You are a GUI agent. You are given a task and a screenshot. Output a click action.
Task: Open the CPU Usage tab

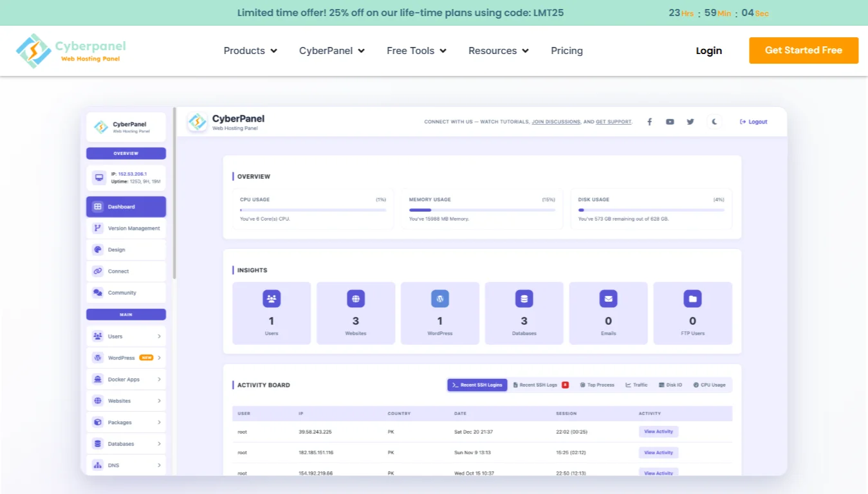(x=709, y=385)
